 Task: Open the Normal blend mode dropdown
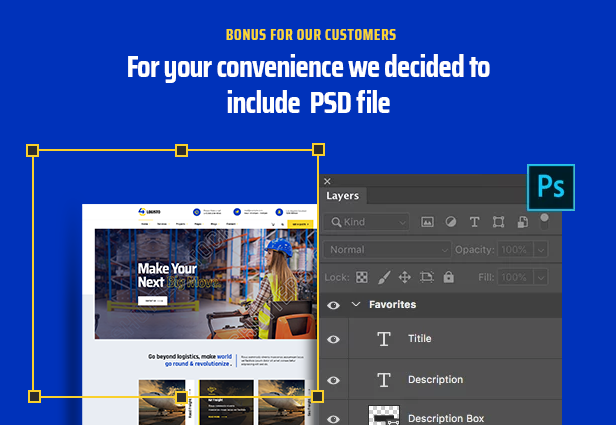(x=388, y=249)
